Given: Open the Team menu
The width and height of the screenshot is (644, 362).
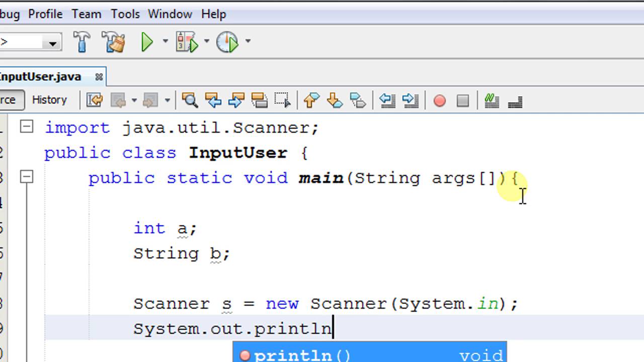Looking at the screenshot, I should [x=86, y=14].
